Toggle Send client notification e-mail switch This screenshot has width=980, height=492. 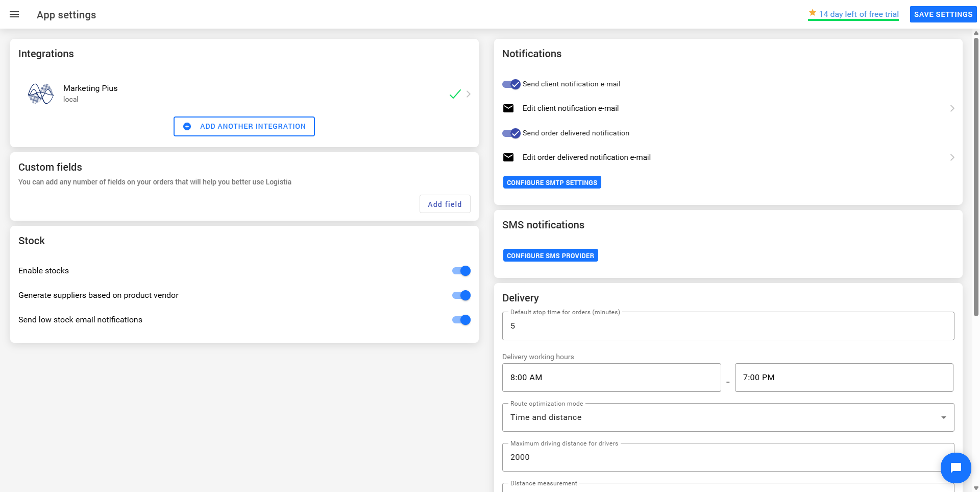[x=511, y=84]
